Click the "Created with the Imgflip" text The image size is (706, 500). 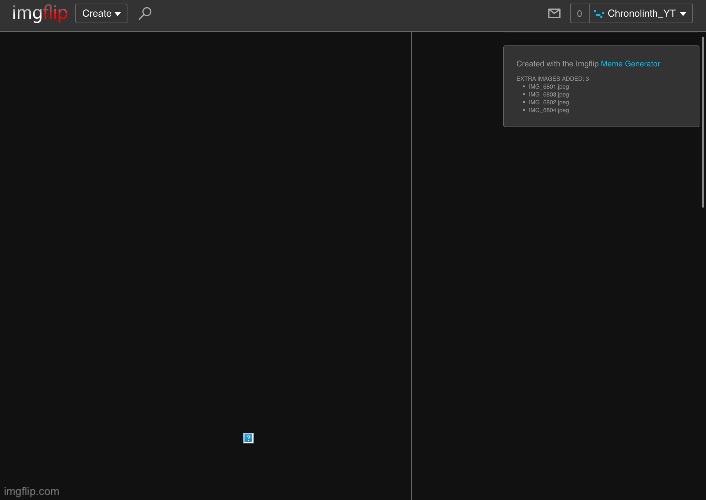(x=557, y=64)
